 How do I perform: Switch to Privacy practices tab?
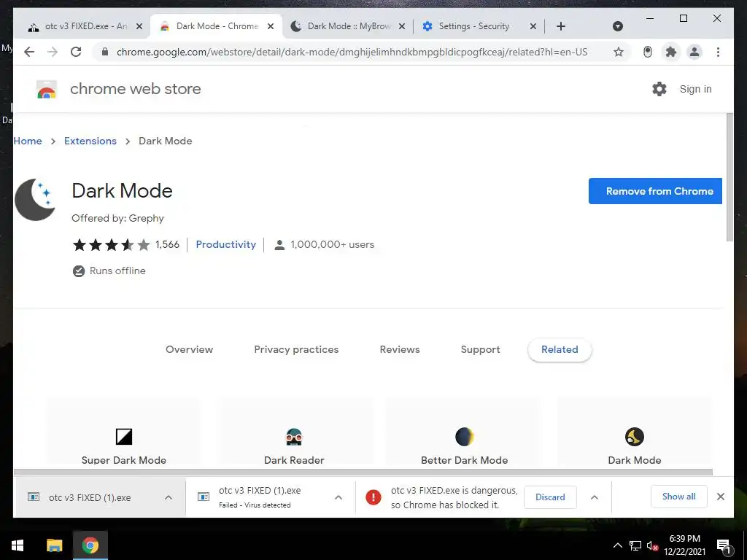point(296,349)
